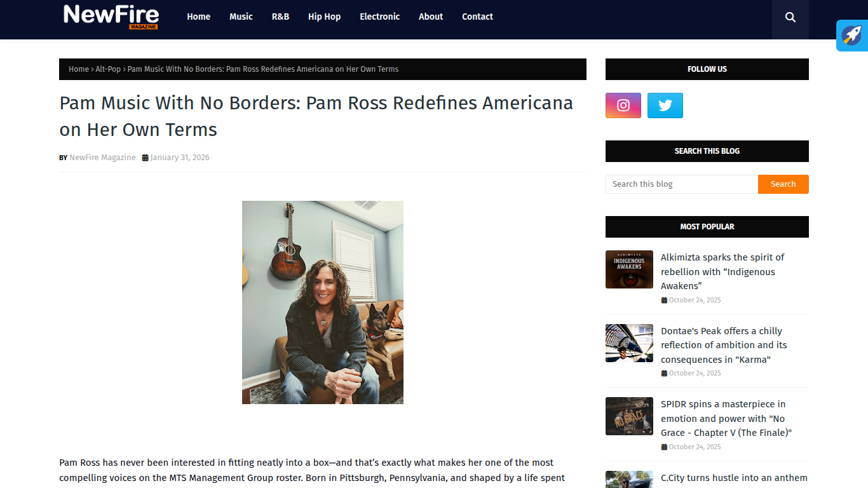Click the orange Search button
The height and width of the screenshot is (488, 868).
(783, 184)
